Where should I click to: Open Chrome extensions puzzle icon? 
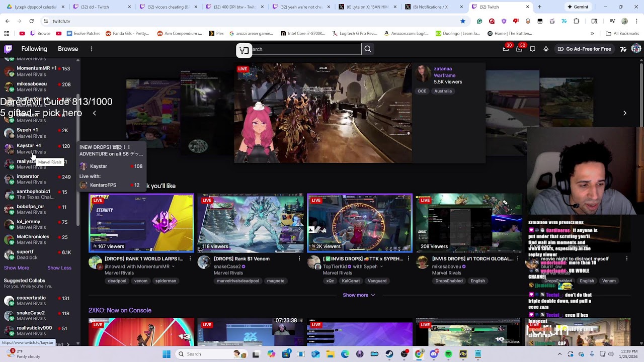pyautogui.click(x=577, y=21)
